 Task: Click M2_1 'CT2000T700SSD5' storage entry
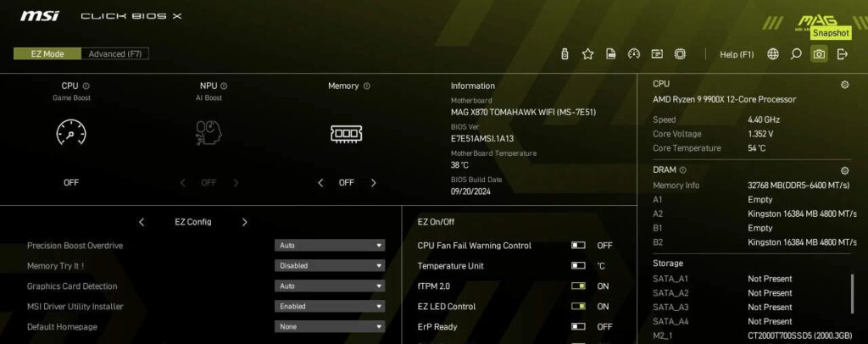coord(802,336)
